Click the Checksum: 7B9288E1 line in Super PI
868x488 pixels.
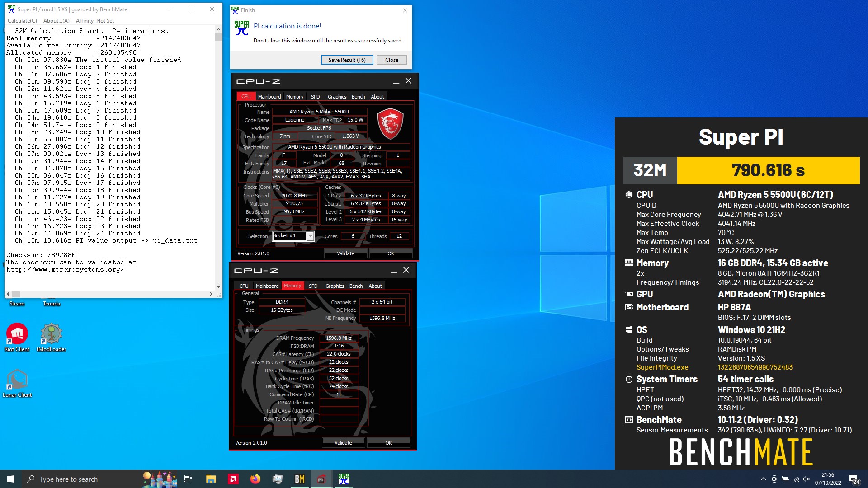click(43, 255)
